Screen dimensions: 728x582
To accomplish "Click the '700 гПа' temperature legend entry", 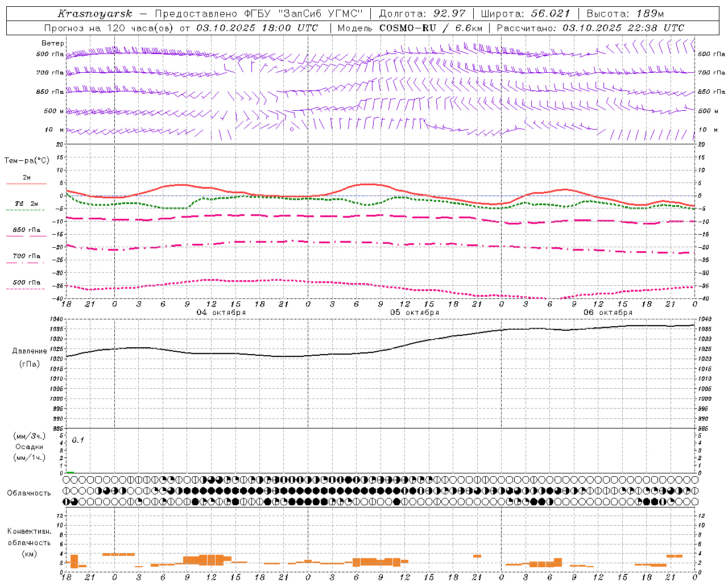I will (27, 256).
